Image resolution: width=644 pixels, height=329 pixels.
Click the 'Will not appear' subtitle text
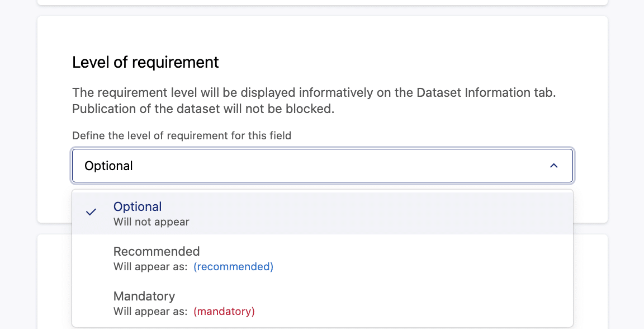151,222
